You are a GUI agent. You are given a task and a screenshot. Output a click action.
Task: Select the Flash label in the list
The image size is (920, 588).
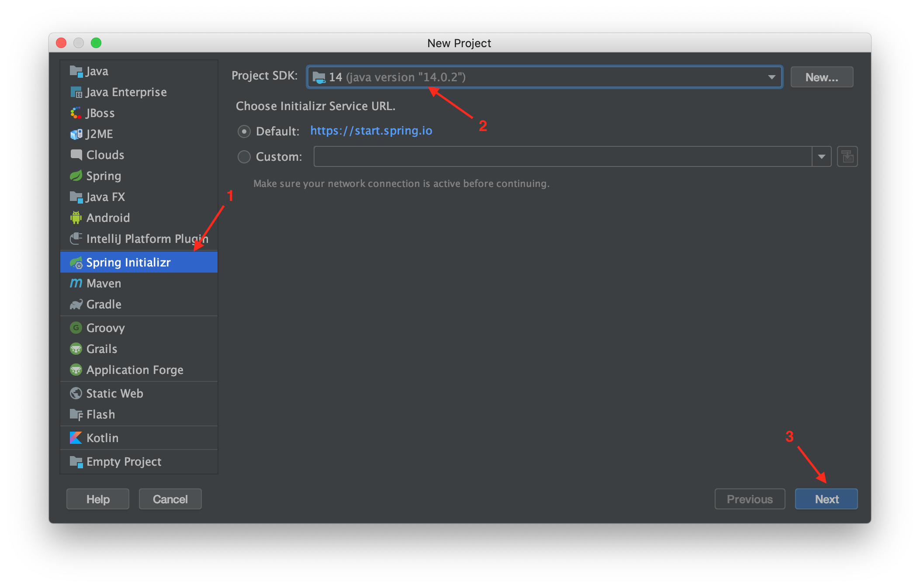tap(101, 415)
